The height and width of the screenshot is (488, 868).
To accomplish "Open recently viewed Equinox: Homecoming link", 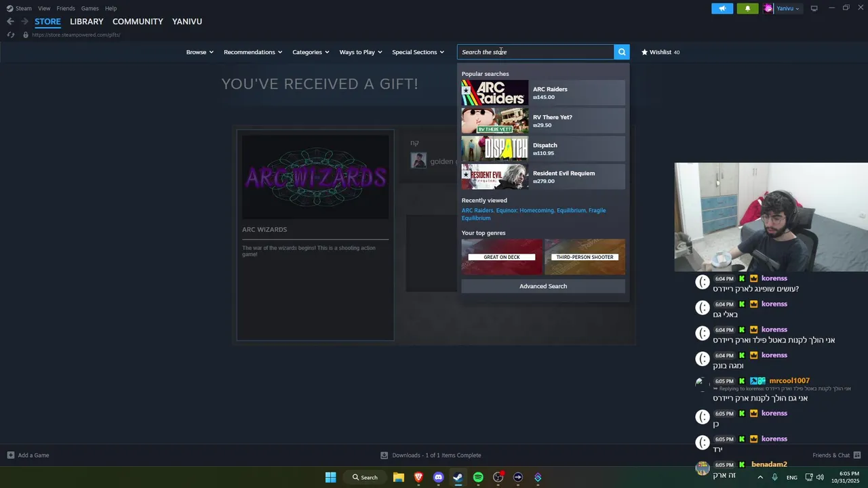I will [525, 210].
